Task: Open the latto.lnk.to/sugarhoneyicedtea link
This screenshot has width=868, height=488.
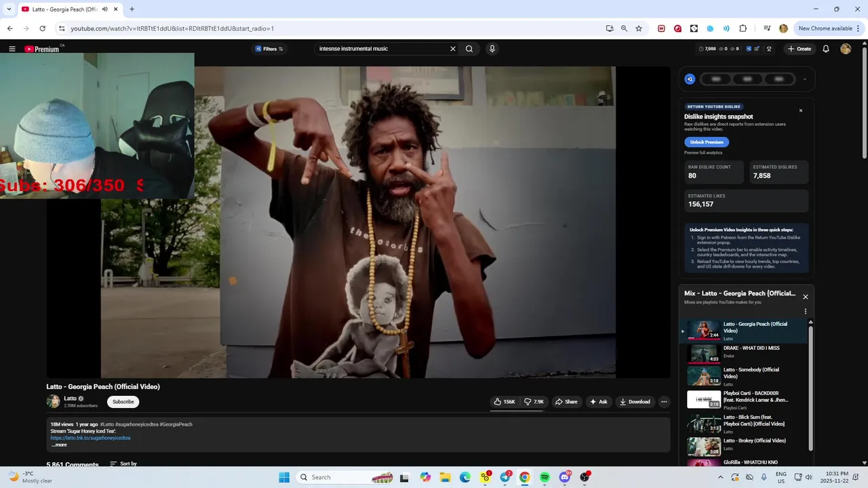Action: pyautogui.click(x=90, y=438)
